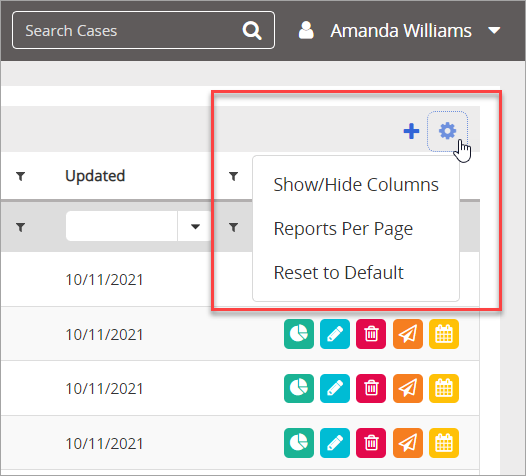Click the Updated column header
The width and height of the screenshot is (526, 476).
click(x=95, y=176)
